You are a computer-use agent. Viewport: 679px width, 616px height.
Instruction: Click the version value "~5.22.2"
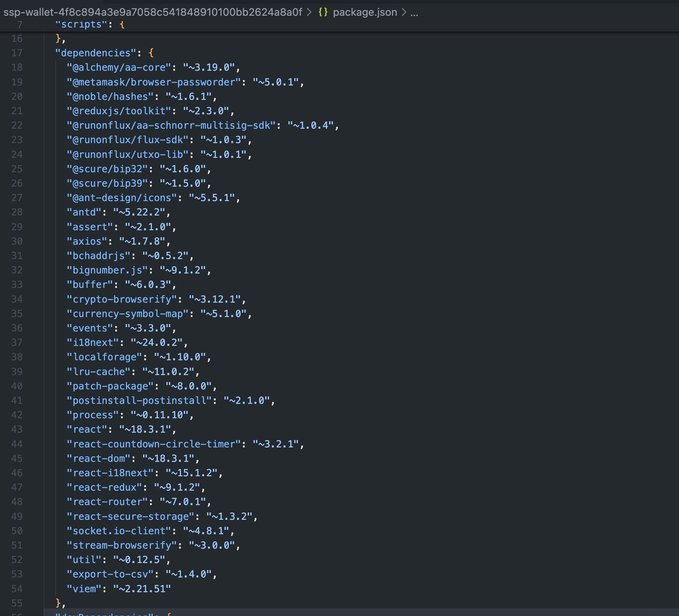pyautogui.click(x=139, y=212)
